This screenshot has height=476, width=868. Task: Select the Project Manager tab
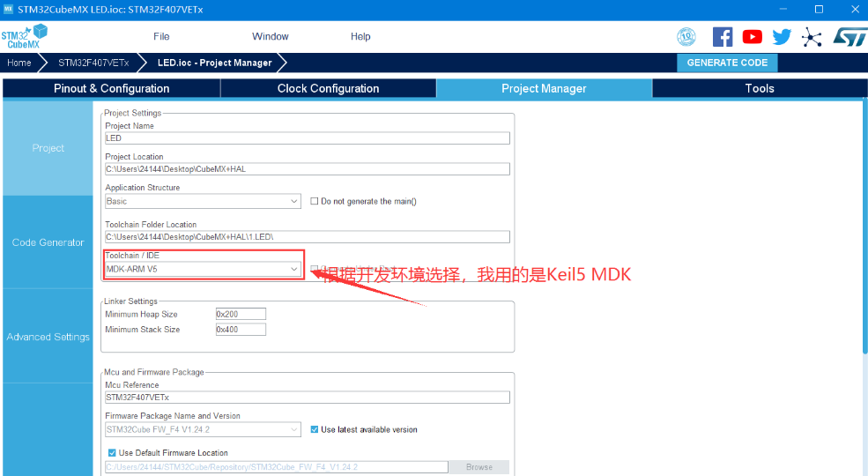pos(544,88)
